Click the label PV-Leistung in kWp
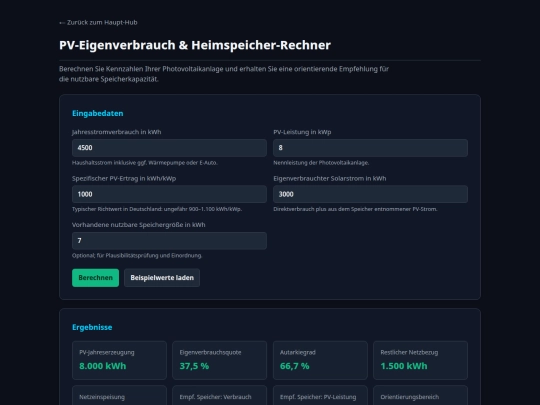540x405 pixels. (302, 132)
